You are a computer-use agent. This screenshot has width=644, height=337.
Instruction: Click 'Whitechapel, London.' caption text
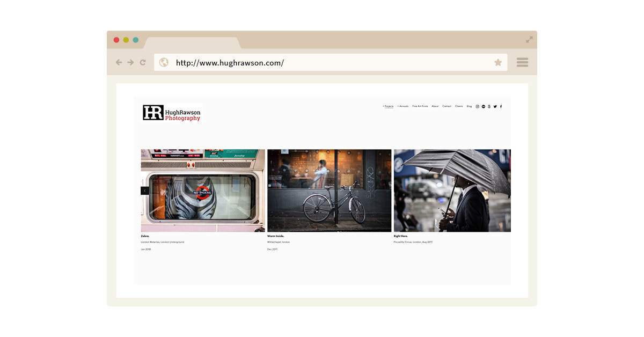coord(279,242)
